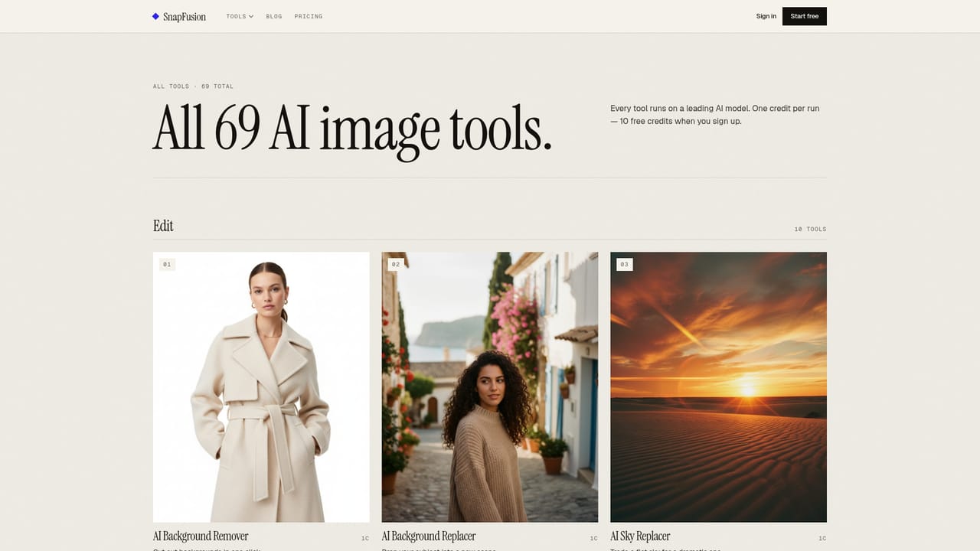This screenshot has width=980, height=551.
Task: Click the "ALL TOOLS · 69 TOTAL" label
Action: tap(193, 86)
